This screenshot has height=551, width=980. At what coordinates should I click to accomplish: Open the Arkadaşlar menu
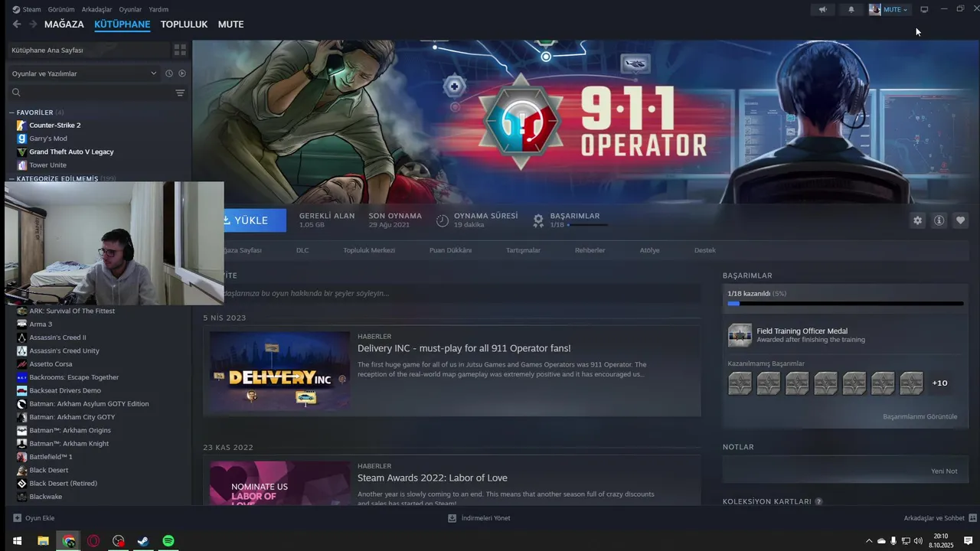point(96,9)
